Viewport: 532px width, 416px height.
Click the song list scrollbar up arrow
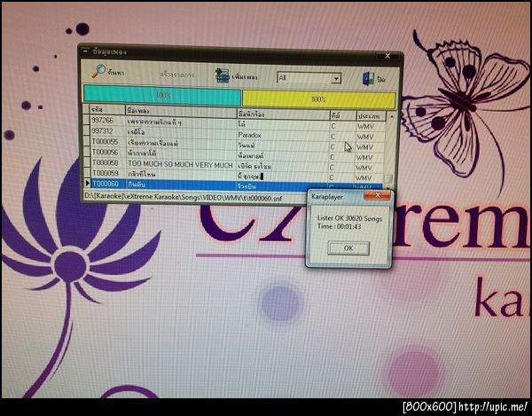[x=391, y=116]
